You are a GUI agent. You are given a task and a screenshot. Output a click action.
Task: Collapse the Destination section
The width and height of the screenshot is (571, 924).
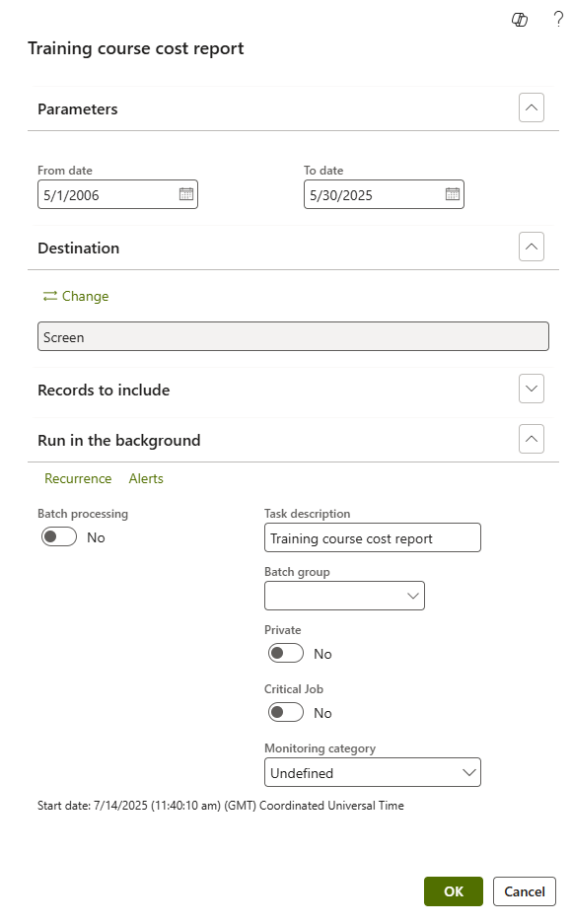pos(531,247)
